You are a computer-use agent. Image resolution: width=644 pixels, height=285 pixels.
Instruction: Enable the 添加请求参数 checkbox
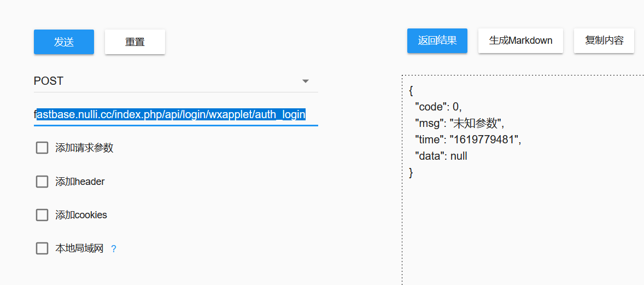pyautogui.click(x=42, y=148)
